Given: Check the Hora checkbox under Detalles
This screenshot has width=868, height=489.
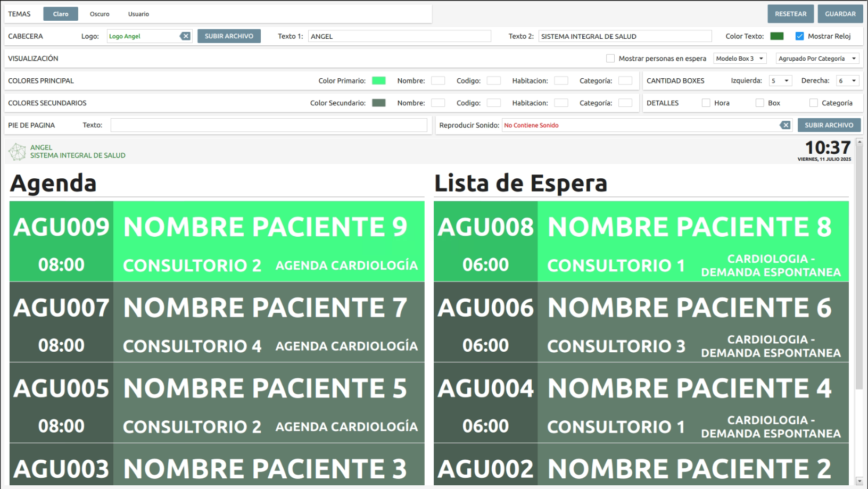Looking at the screenshot, I should (x=706, y=103).
